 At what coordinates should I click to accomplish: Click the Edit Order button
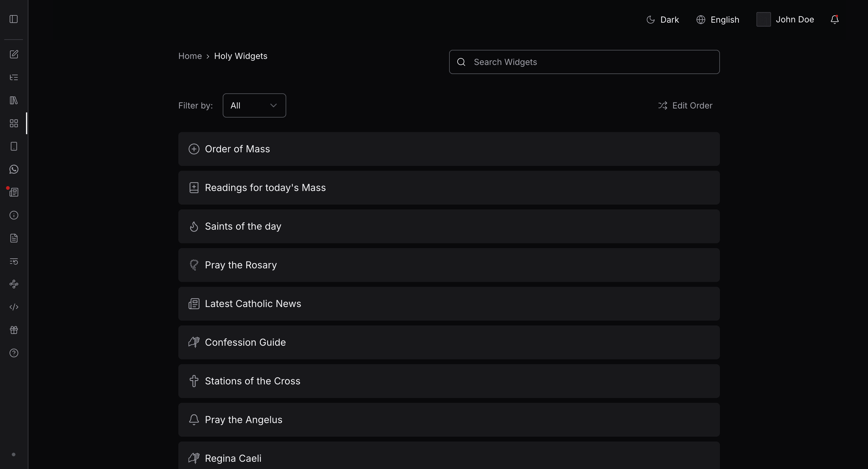pyautogui.click(x=685, y=105)
